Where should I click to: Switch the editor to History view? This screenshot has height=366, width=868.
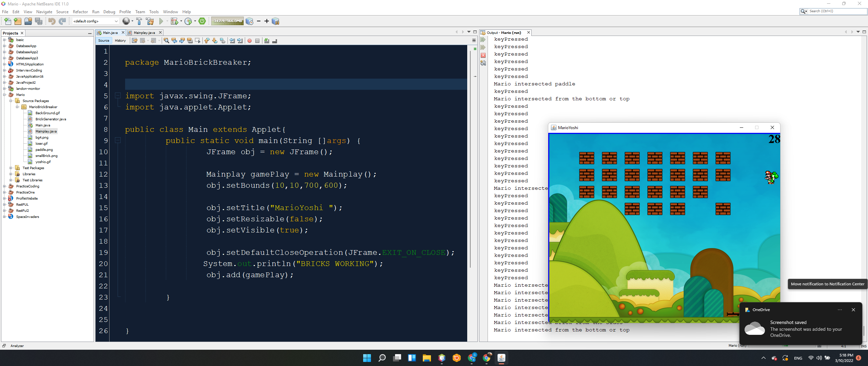pyautogui.click(x=120, y=41)
